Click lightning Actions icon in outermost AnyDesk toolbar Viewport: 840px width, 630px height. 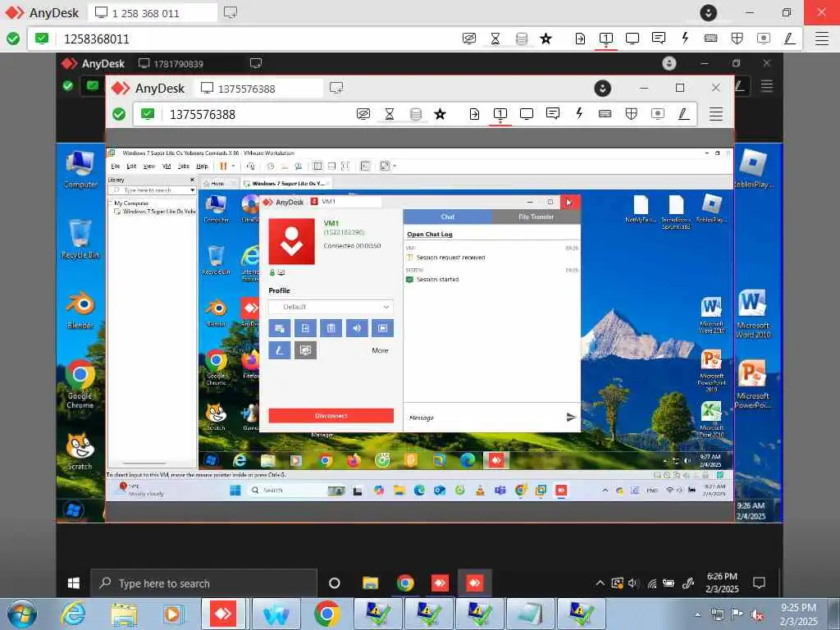685,38
